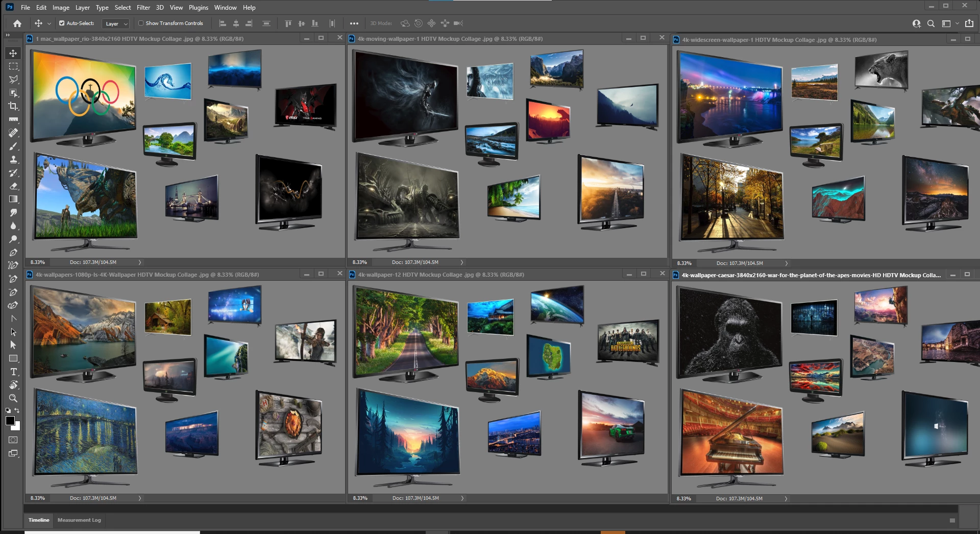Switch to the Measurement Log tab
Image resolution: width=980 pixels, height=534 pixels.
point(79,520)
